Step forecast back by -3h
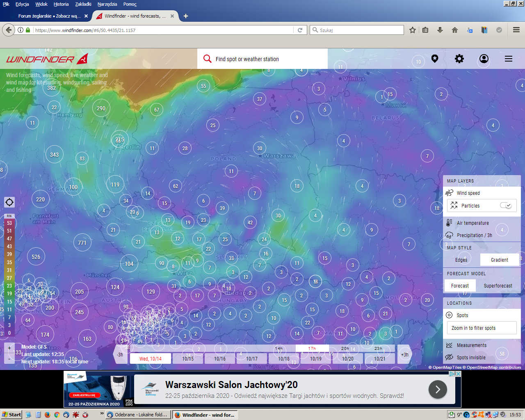Image resolution: width=525 pixels, height=420 pixels. coord(120,355)
